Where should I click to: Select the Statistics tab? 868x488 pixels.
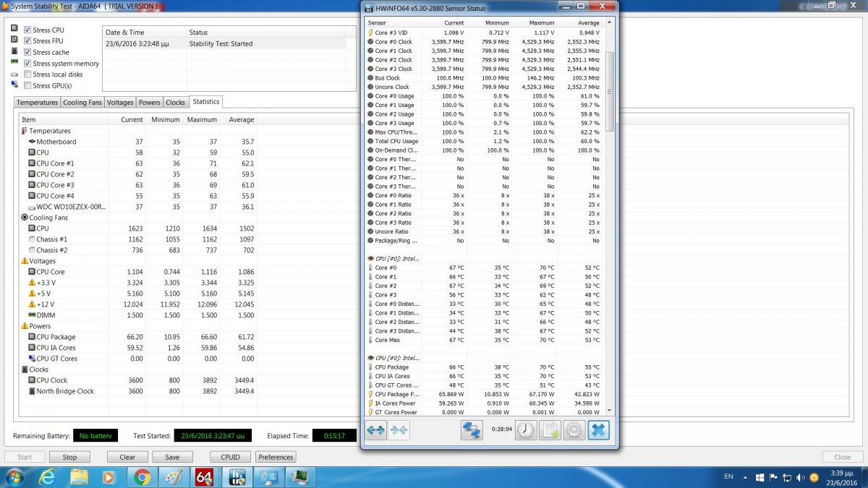pyautogui.click(x=206, y=102)
